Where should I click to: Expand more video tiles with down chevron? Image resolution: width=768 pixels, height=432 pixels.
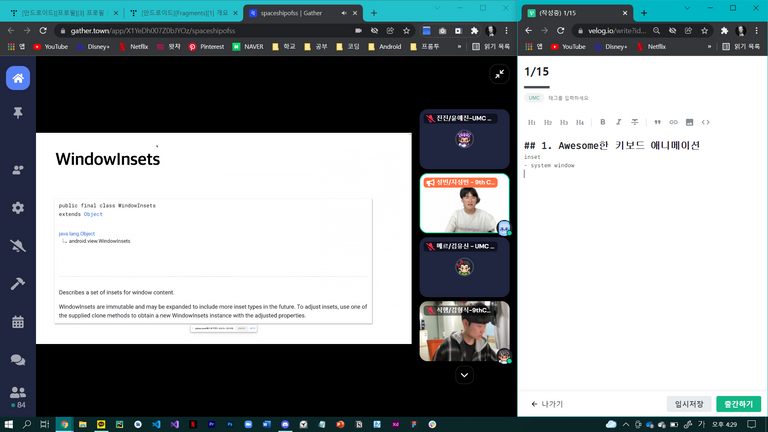tap(464, 375)
